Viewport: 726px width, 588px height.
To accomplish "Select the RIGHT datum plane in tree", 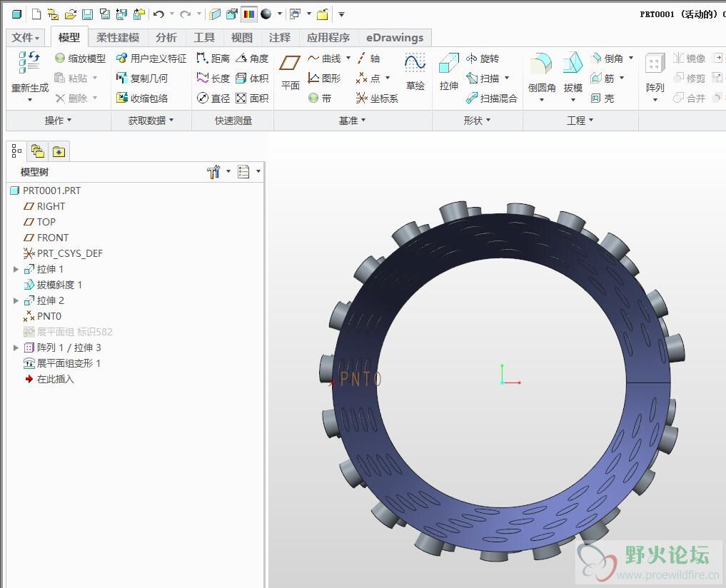I will point(44,206).
